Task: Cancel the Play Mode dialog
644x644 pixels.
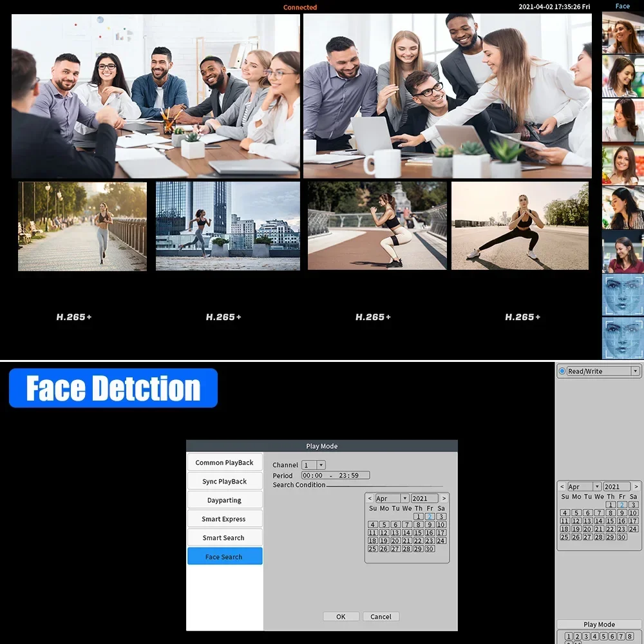Action: click(381, 616)
